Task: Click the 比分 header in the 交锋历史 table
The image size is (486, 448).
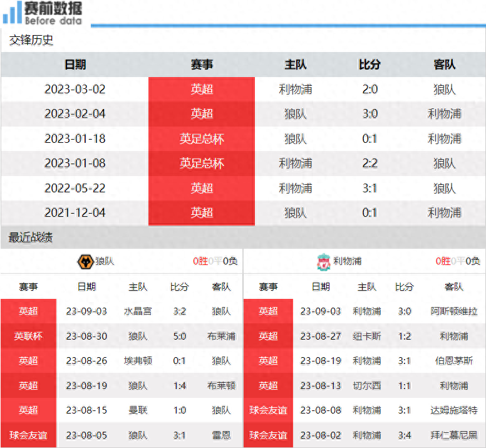Action: pyautogui.click(x=370, y=65)
